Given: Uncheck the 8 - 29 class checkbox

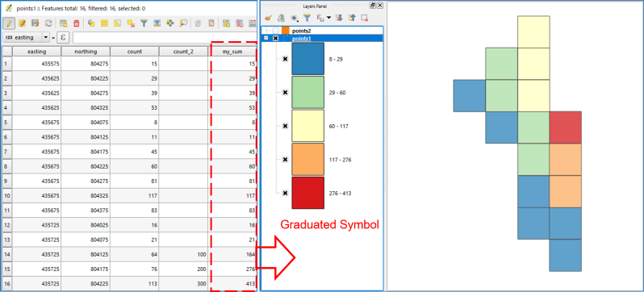Looking at the screenshot, I should click(x=285, y=59).
